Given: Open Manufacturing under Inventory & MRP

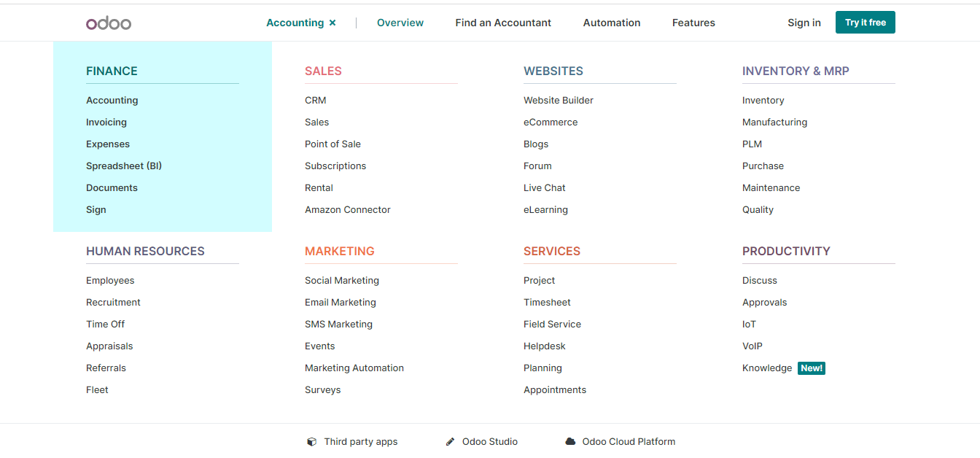Looking at the screenshot, I should pyautogui.click(x=774, y=122).
